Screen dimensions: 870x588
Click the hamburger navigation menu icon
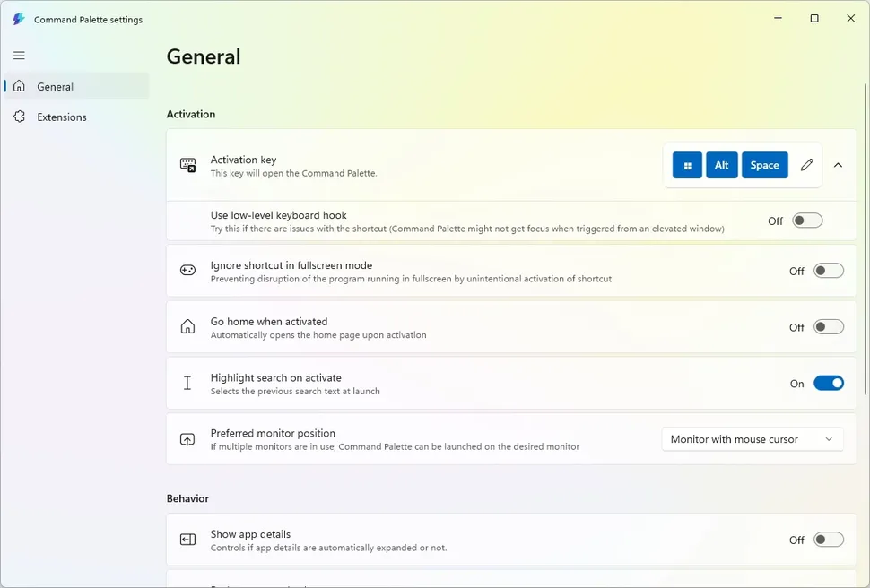tap(19, 56)
